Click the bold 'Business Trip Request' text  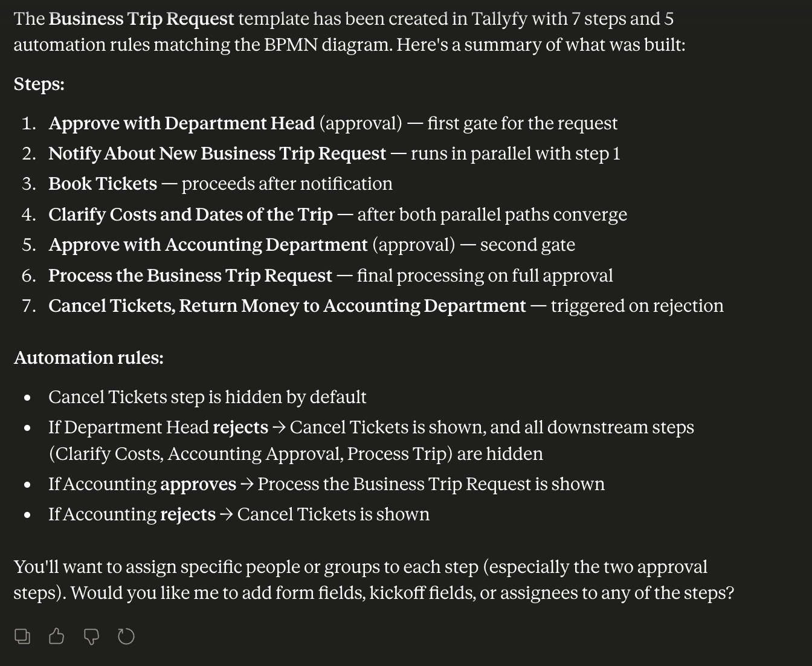point(141,19)
